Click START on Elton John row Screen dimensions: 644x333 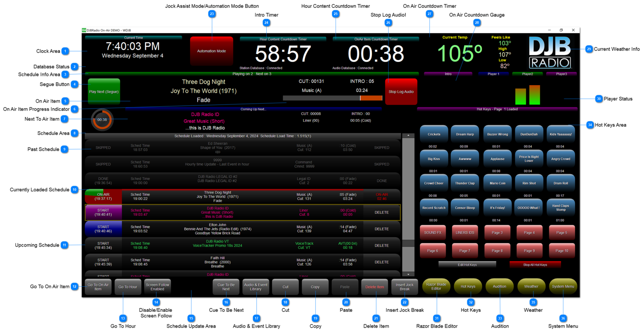pyautogui.click(x=103, y=229)
